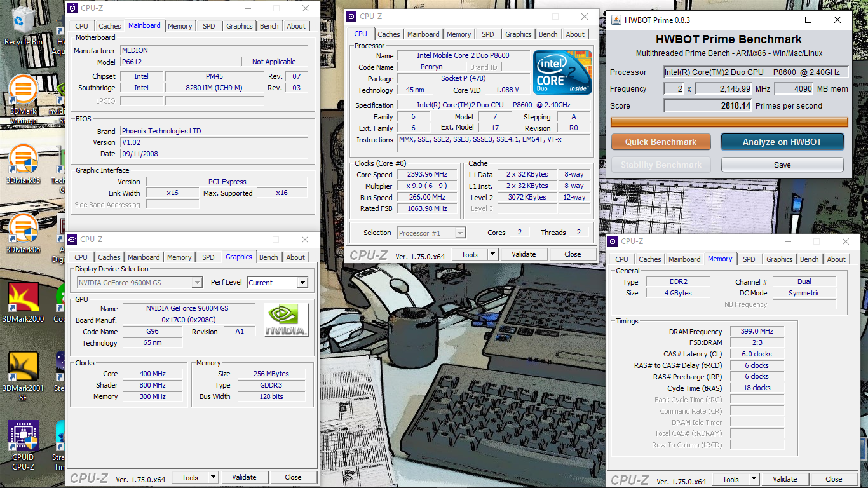
Task: Open the SPD tab in Mainboard window
Action: [x=209, y=26]
